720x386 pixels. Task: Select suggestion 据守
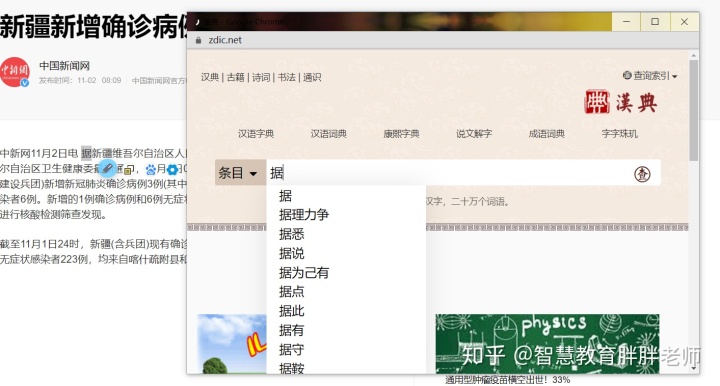pyautogui.click(x=346, y=349)
